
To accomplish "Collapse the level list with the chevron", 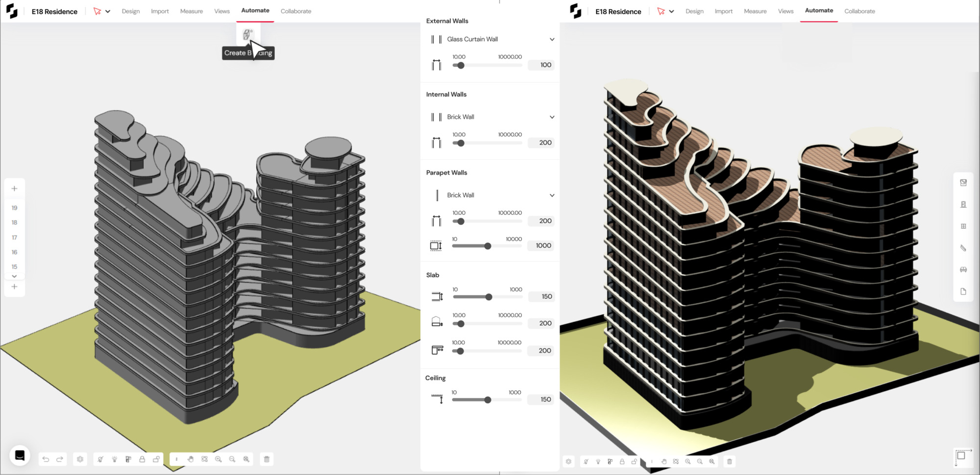I will [15, 276].
